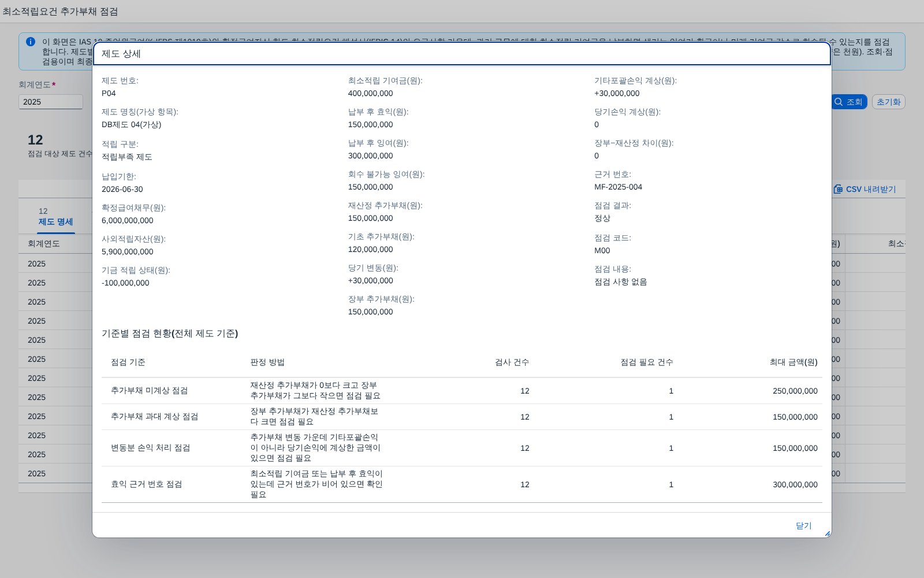Viewport: 924px width, 578px height.
Task: Click the 기초 추가부채 value 120,000,000
Action: (371, 249)
